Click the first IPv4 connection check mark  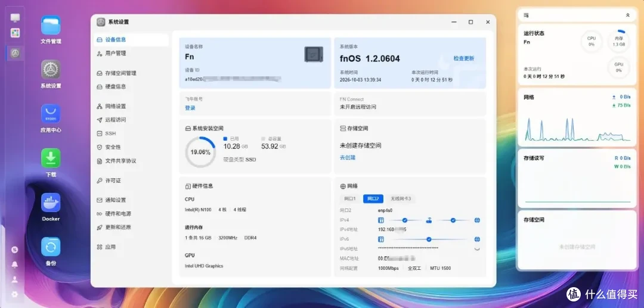point(404,220)
